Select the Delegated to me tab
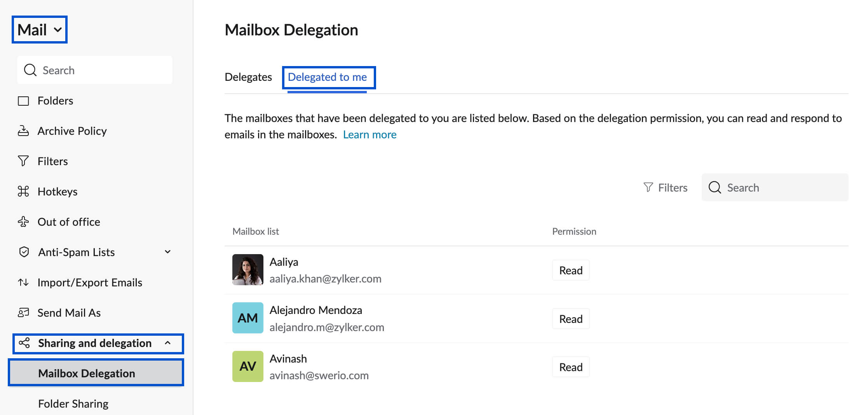868x415 pixels. [328, 77]
